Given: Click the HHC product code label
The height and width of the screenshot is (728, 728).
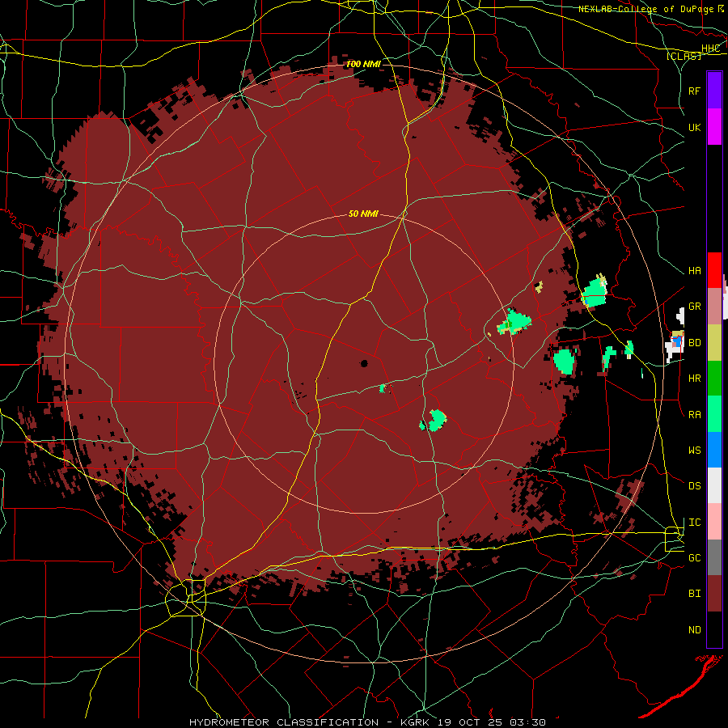Looking at the screenshot, I should point(711,49).
